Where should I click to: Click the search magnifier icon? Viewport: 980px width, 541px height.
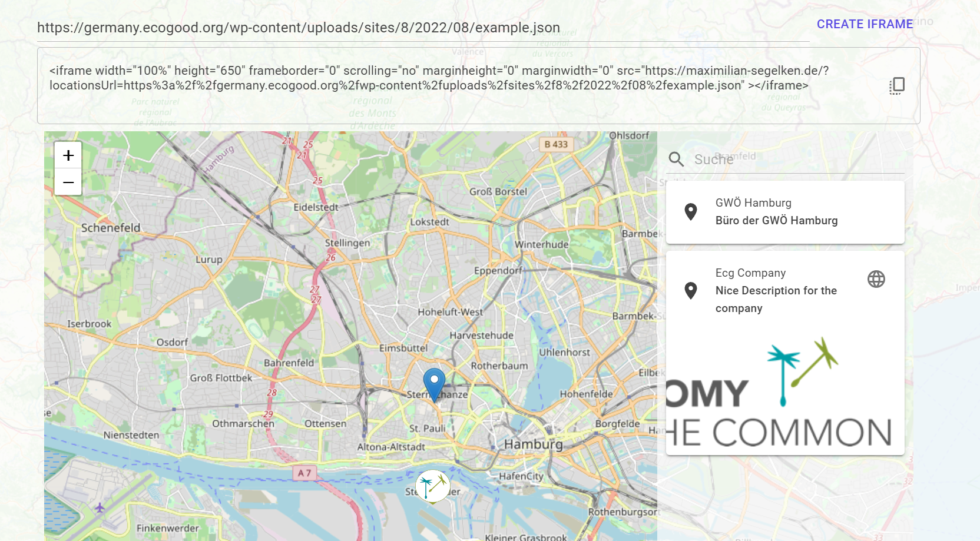tap(676, 159)
